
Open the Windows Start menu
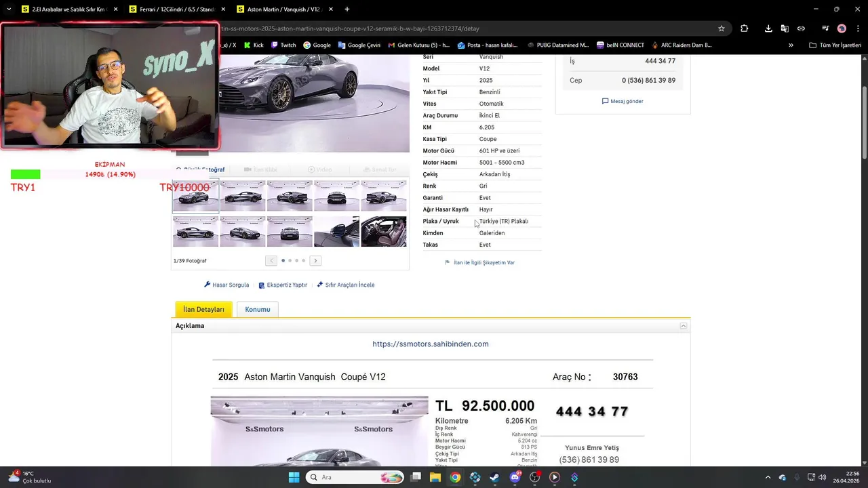coord(294,477)
